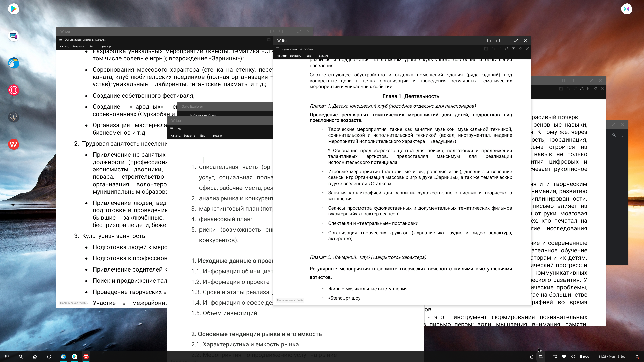
Task: Click page count icon in right background Writer
Action: click(x=589, y=89)
